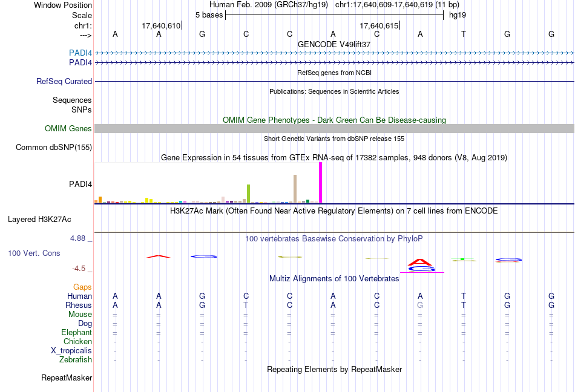Click the chr1: ruler label
Viewport: 575px width, 392px height.
83,25
